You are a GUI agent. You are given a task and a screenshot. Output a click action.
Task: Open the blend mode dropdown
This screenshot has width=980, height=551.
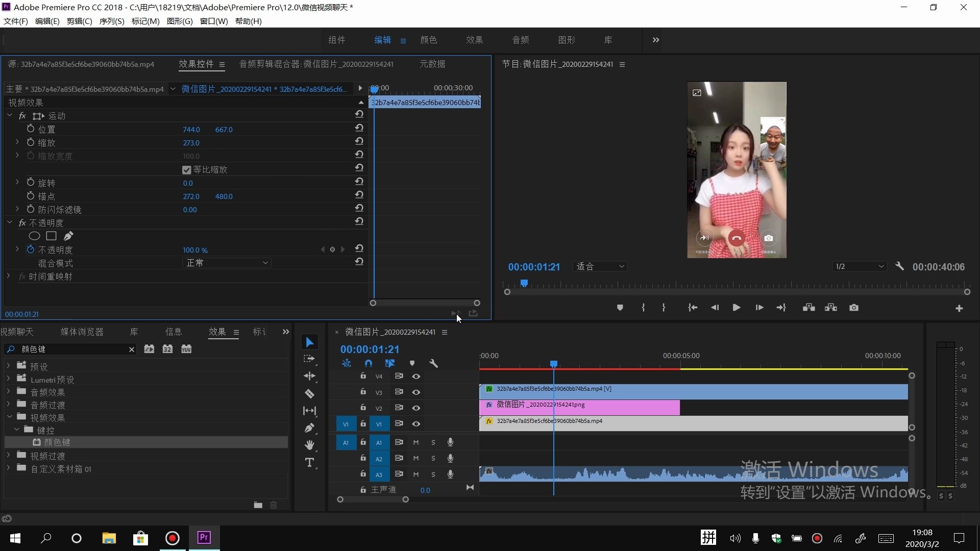[226, 263]
